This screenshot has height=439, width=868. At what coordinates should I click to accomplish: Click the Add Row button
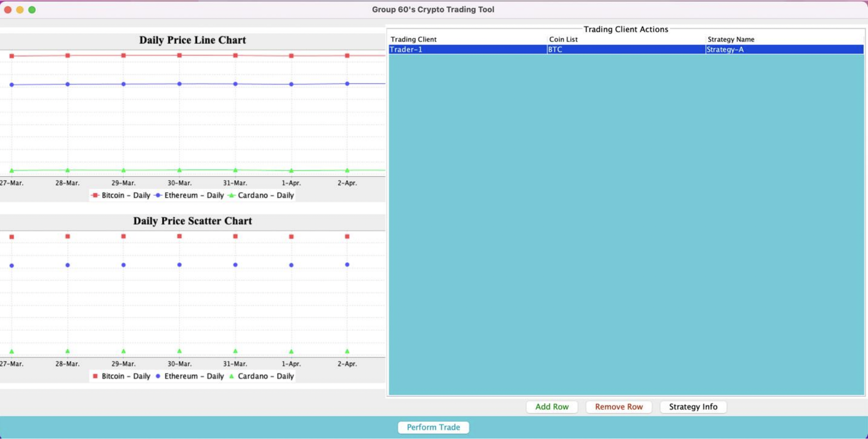pyautogui.click(x=552, y=407)
